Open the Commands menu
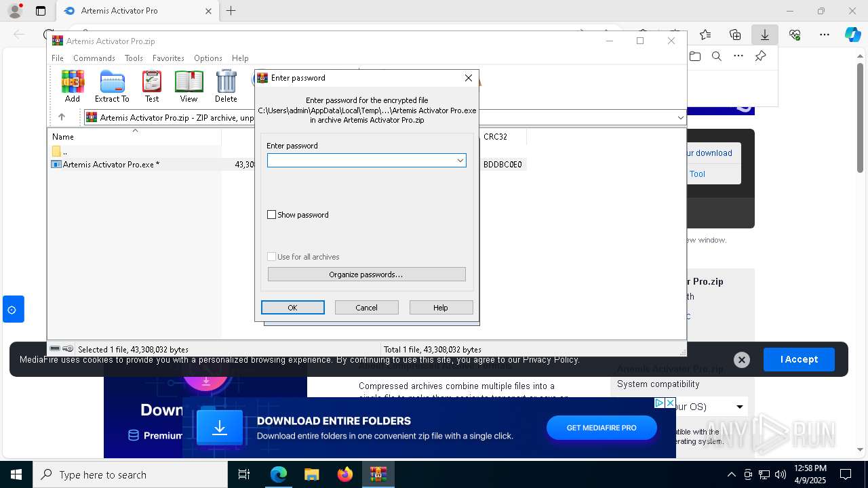 [94, 58]
